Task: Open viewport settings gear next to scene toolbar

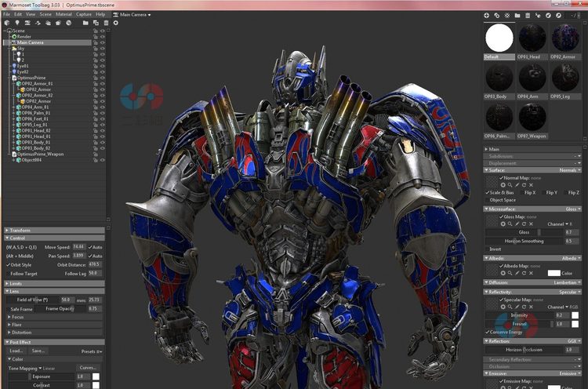Action: 115,23
